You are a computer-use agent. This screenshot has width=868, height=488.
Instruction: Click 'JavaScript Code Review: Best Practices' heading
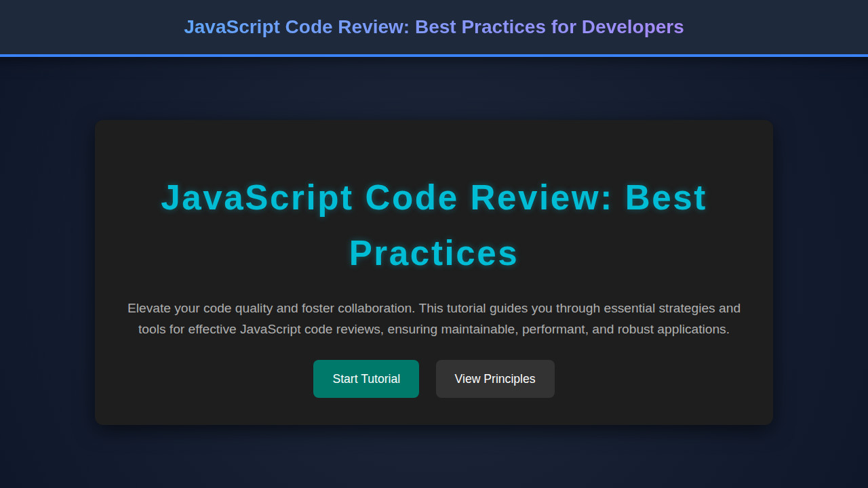434,198
